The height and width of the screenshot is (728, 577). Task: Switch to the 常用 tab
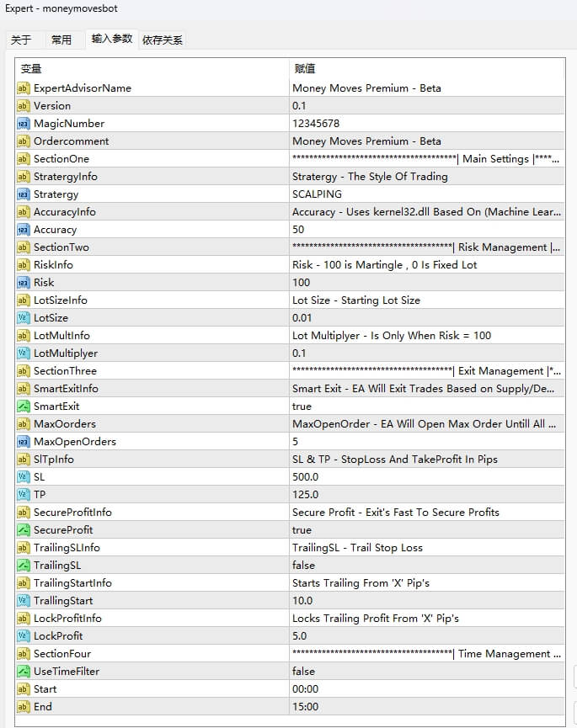pyautogui.click(x=61, y=40)
